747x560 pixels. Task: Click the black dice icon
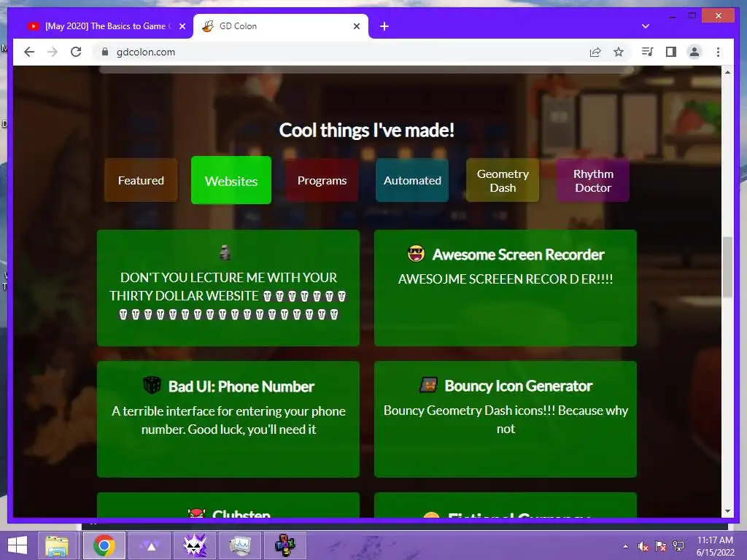pyautogui.click(x=152, y=385)
